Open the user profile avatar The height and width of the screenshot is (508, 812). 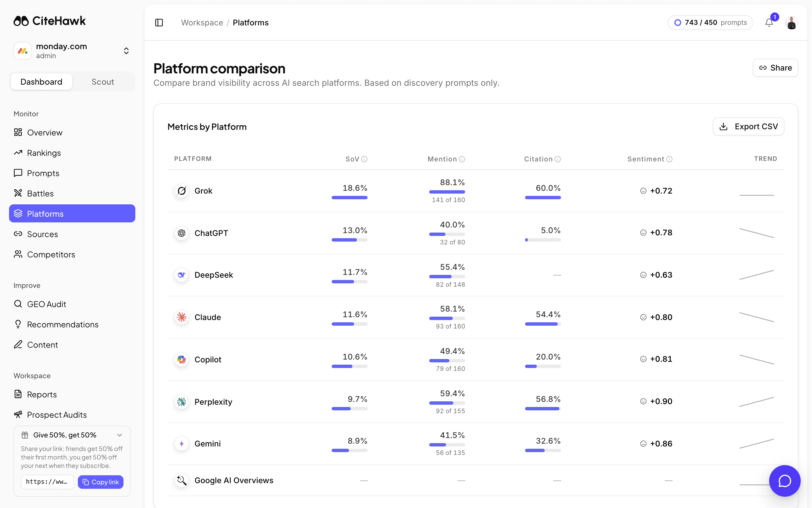791,23
